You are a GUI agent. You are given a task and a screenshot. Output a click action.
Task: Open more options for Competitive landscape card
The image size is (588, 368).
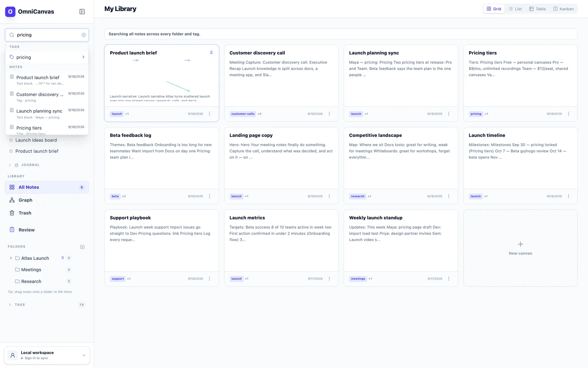tap(449, 196)
